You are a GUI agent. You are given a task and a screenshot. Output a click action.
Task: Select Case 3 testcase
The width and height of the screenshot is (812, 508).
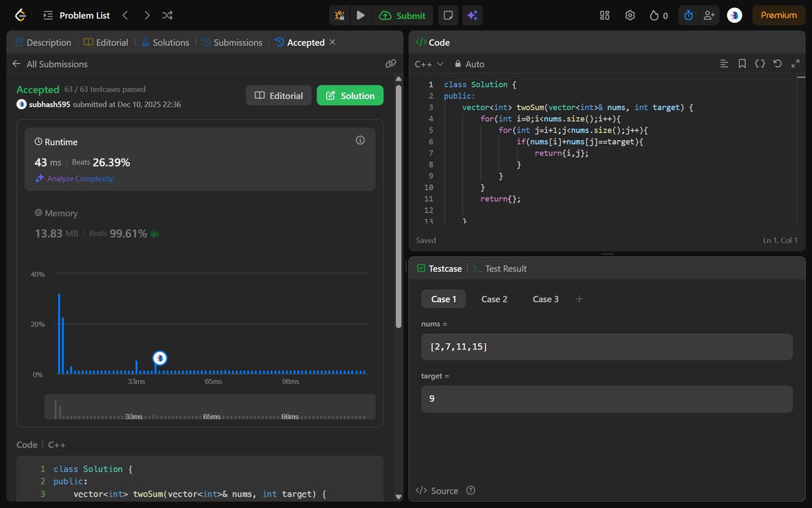pyautogui.click(x=545, y=299)
